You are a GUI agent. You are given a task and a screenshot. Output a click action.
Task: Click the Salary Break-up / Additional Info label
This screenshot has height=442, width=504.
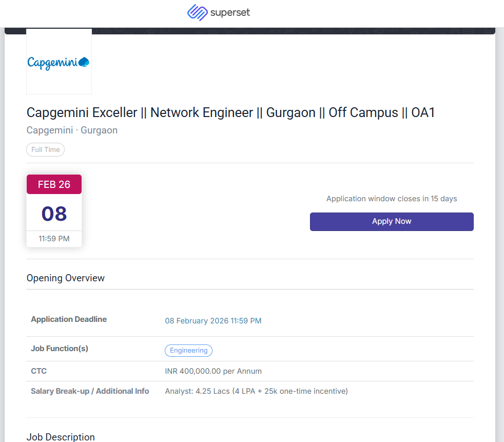tap(90, 391)
